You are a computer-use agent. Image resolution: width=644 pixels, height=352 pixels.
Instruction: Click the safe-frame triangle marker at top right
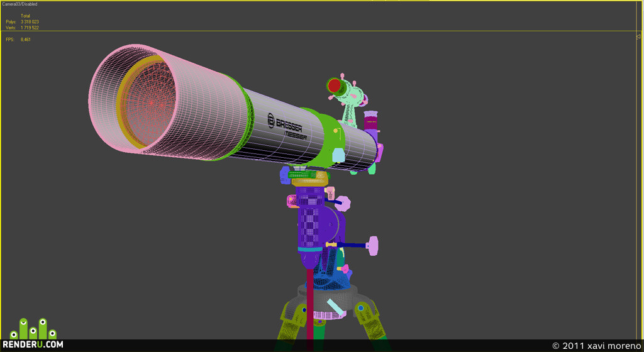coord(638,37)
